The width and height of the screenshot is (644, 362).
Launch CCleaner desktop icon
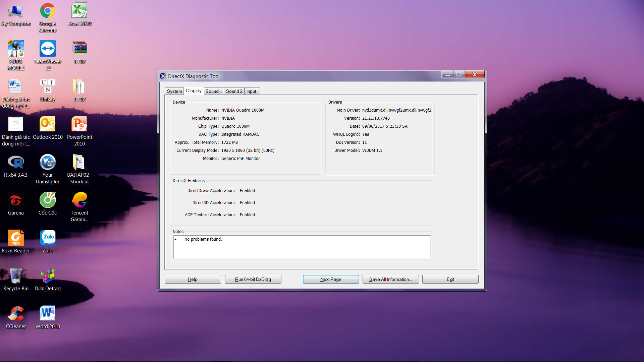tap(16, 317)
